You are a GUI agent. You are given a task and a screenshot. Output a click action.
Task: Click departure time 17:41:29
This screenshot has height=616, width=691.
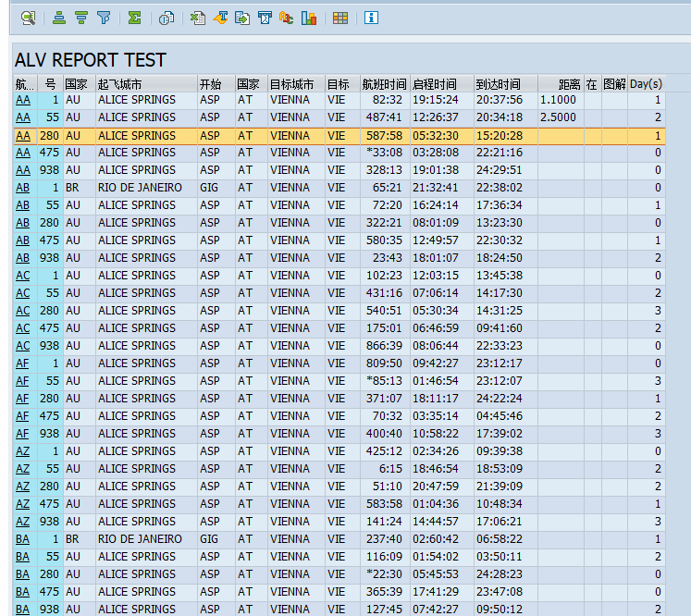[436, 592]
